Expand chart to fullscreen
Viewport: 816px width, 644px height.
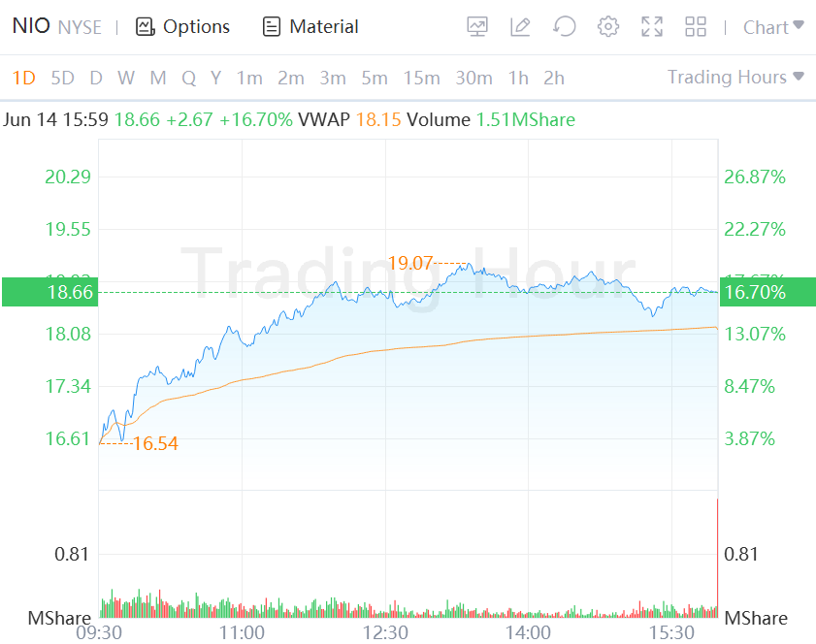[652, 27]
